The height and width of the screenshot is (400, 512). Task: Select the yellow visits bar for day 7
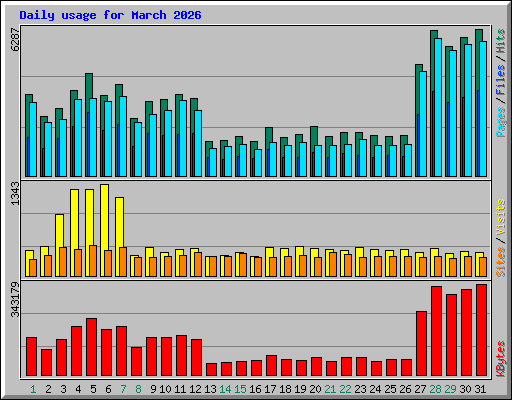click(119, 237)
